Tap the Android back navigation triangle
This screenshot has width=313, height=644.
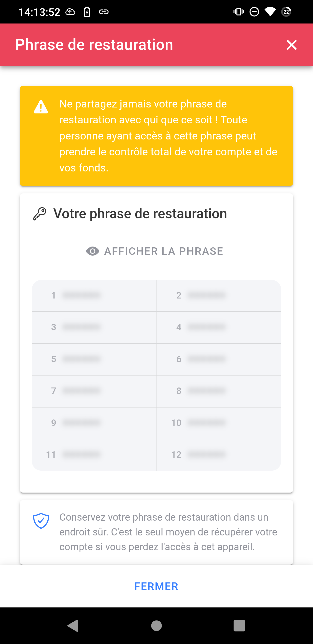click(x=73, y=626)
